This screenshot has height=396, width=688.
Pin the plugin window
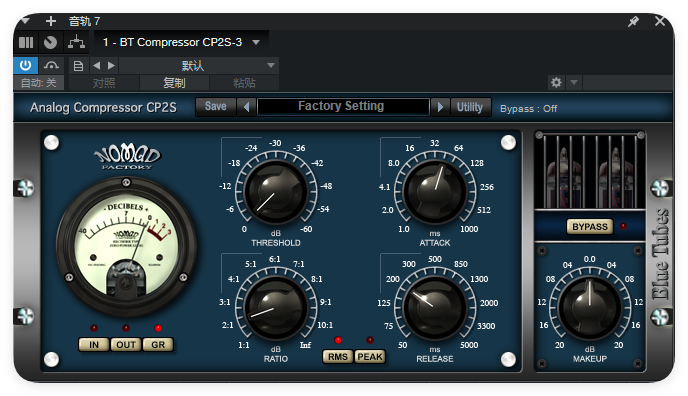point(633,21)
